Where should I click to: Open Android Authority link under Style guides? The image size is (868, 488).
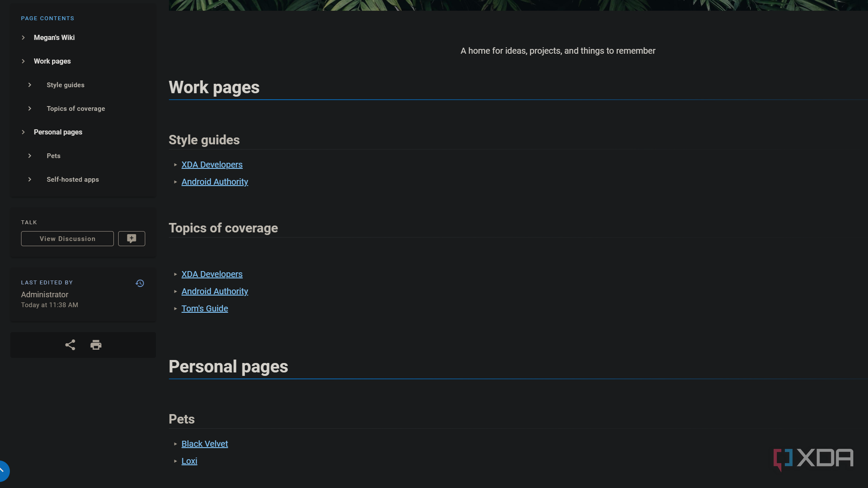pyautogui.click(x=215, y=182)
